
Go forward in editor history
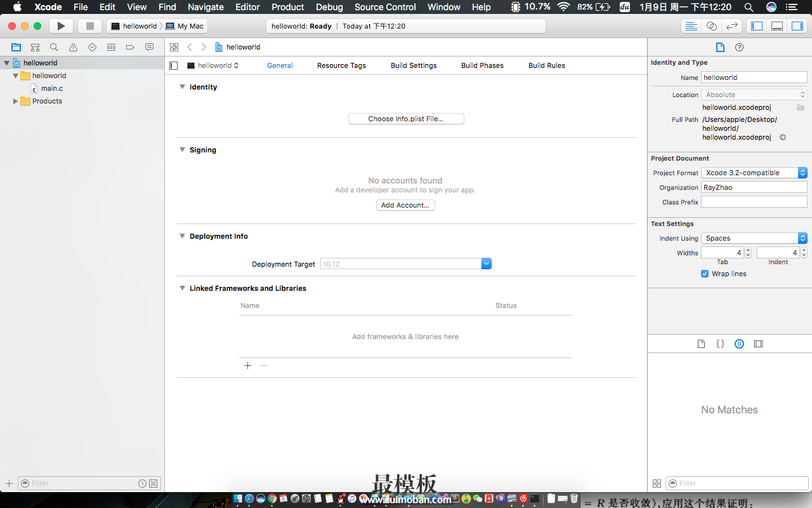pos(204,47)
